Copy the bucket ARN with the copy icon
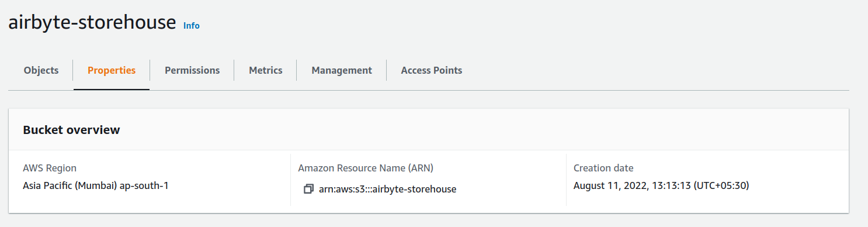Viewport: 868px width, 227px height. click(x=309, y=189)
